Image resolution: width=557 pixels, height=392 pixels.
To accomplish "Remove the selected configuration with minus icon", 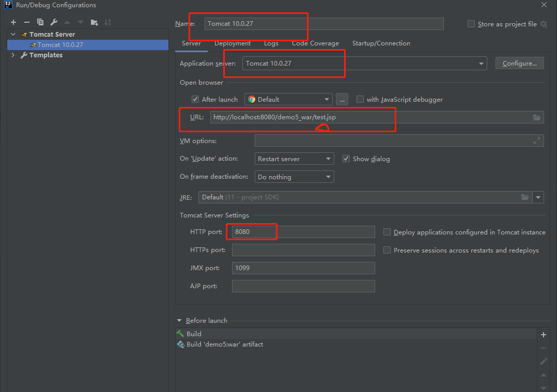I will [27, 22].
